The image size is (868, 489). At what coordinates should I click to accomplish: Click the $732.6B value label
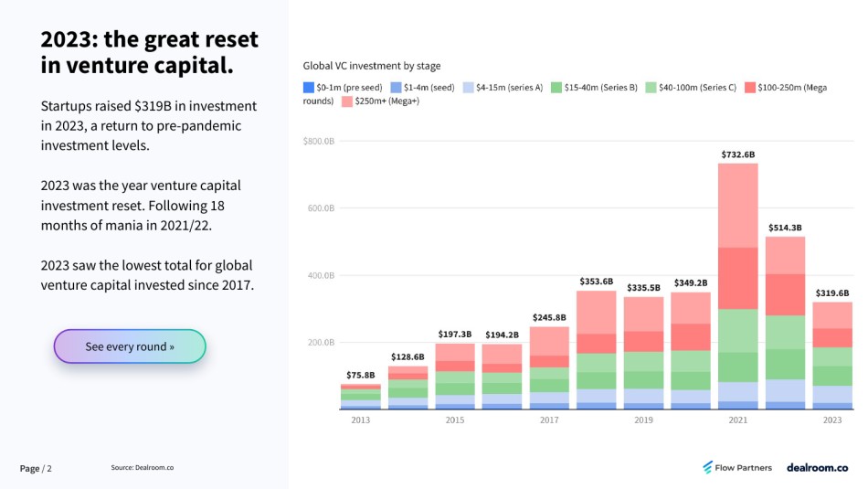[738, 154]
